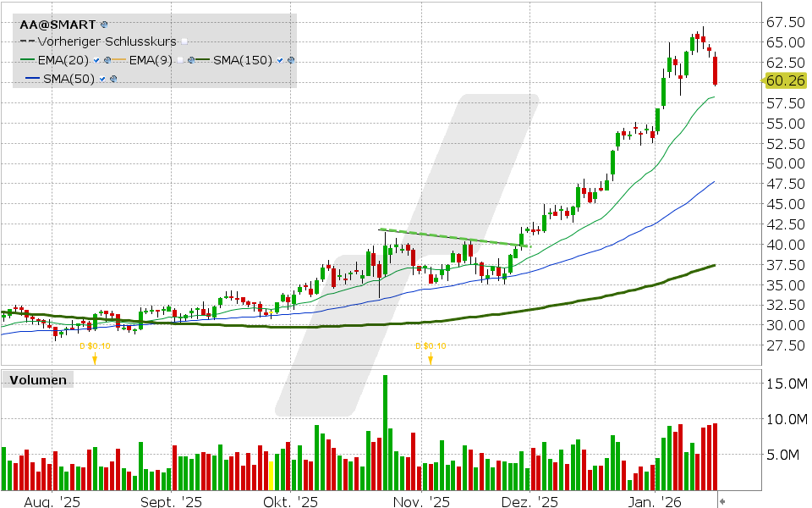Open the EMA(9) indicator settings icon
Viewport: 812px width, 508px height.
[191, 59]
